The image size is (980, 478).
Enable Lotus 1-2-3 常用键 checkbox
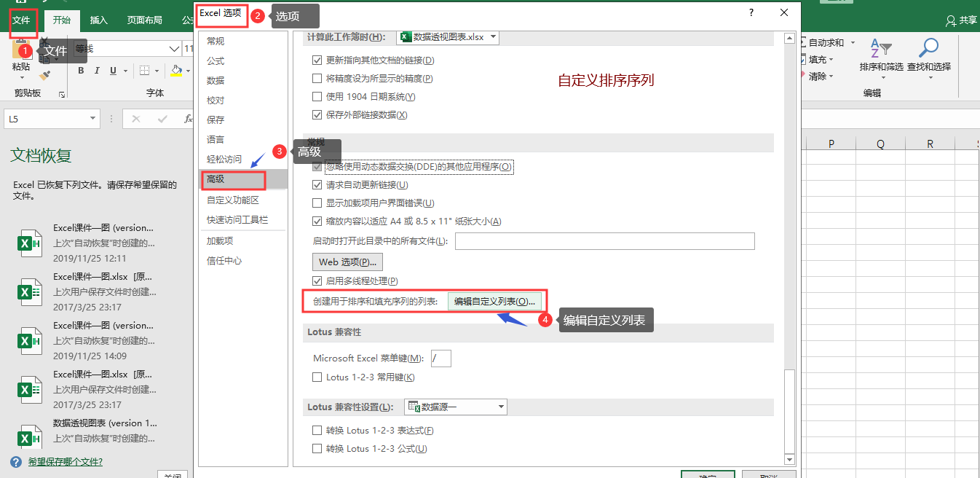coord(317,377)
